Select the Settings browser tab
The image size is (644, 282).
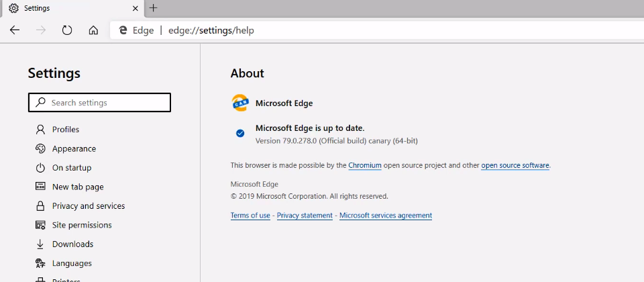pos(72,8)
